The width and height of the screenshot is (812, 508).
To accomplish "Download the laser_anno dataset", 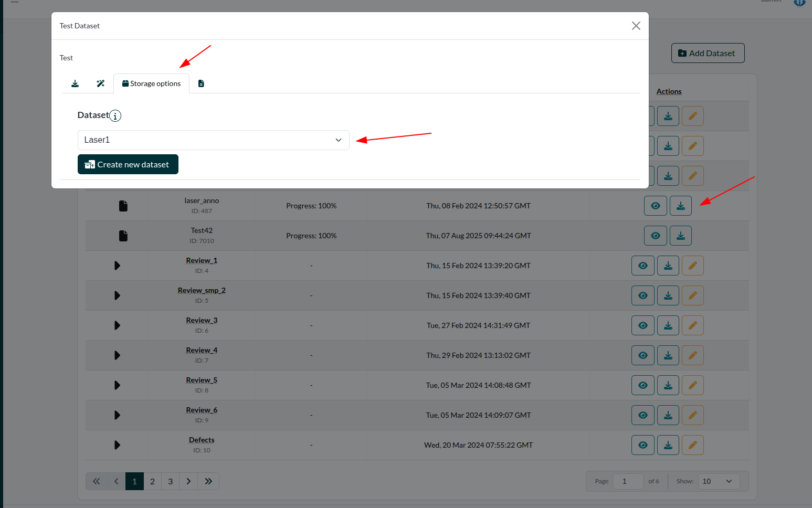I will click(x=680, y=206).
